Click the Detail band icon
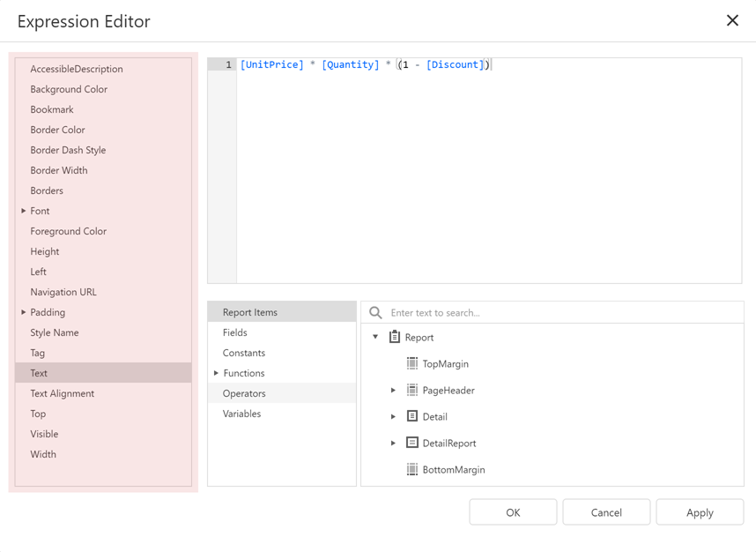This screenshot has width=756, height=552. [411, 416]
